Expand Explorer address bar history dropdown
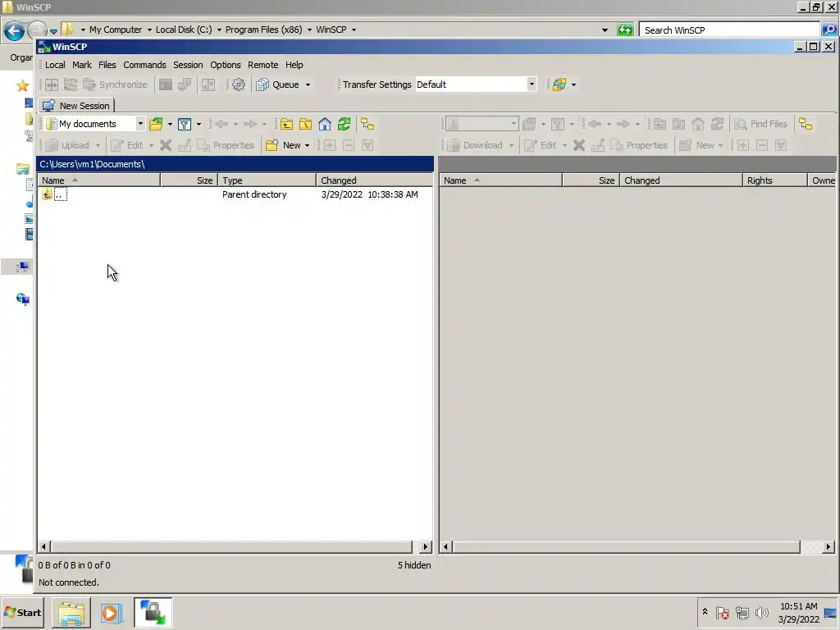 pyautogui.click(x=605, y=30)
